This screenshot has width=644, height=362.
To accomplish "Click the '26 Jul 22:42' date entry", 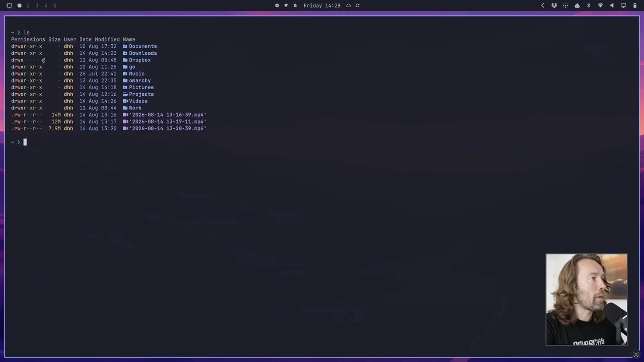I will coord(98,74).
